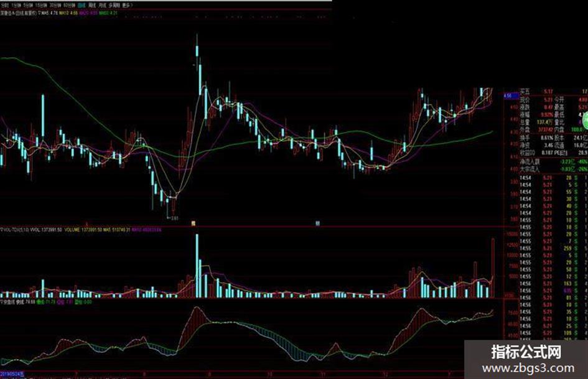Click the 涨跌 change row
The image size is (588, 379).
(x=536, y=107)
